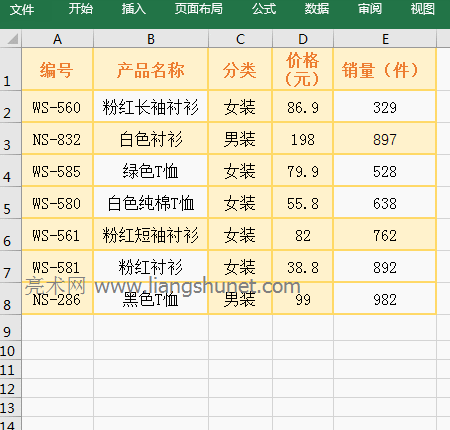Image resolution: width=450 pixels, height=430 pixels.
Task: Select sales cell 762
Action: [x=385, y=235]
